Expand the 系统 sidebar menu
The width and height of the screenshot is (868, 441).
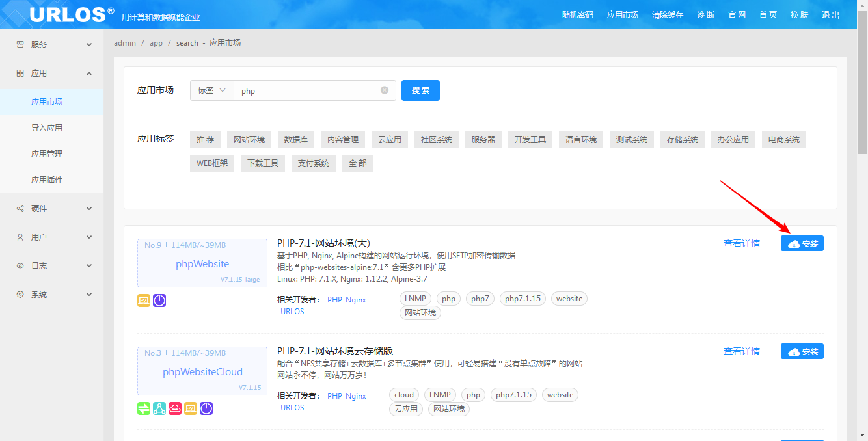coord(89,295)
